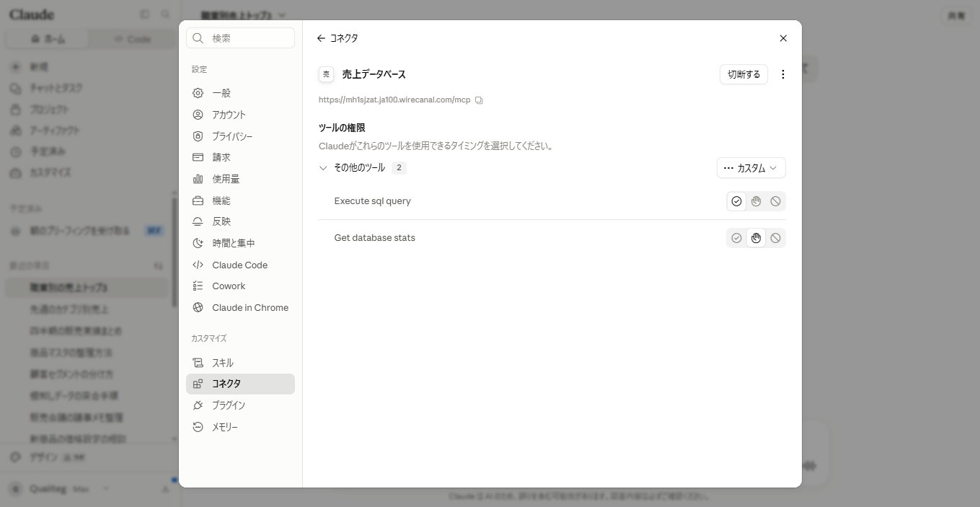Open 予定済み in background sidebar
The height and width of the screenshot is (507, 980).
(89, 152)
